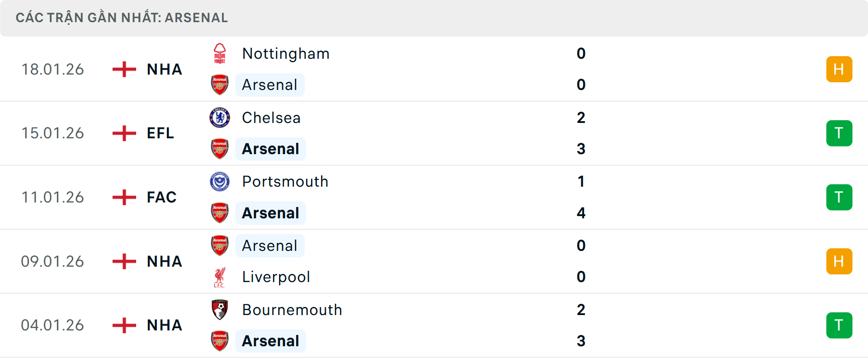Toggle the yellow H badge for Nottingham match
Screen dimensions: 868x358
click(x=840, y=69)
